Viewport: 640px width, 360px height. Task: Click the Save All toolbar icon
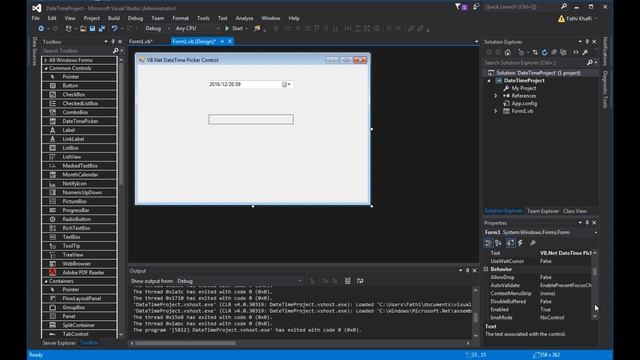point(102,29)
